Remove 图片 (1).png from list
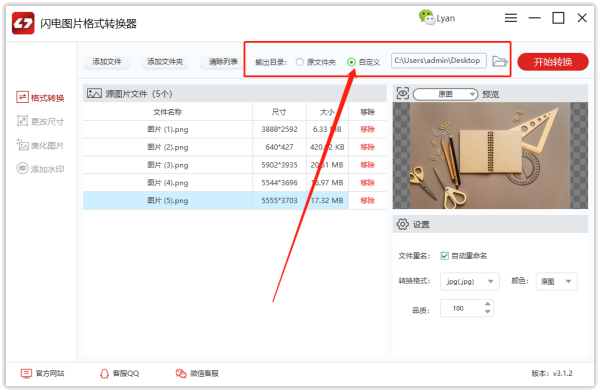This screenshot has height=392, width=600. [367, 129]
